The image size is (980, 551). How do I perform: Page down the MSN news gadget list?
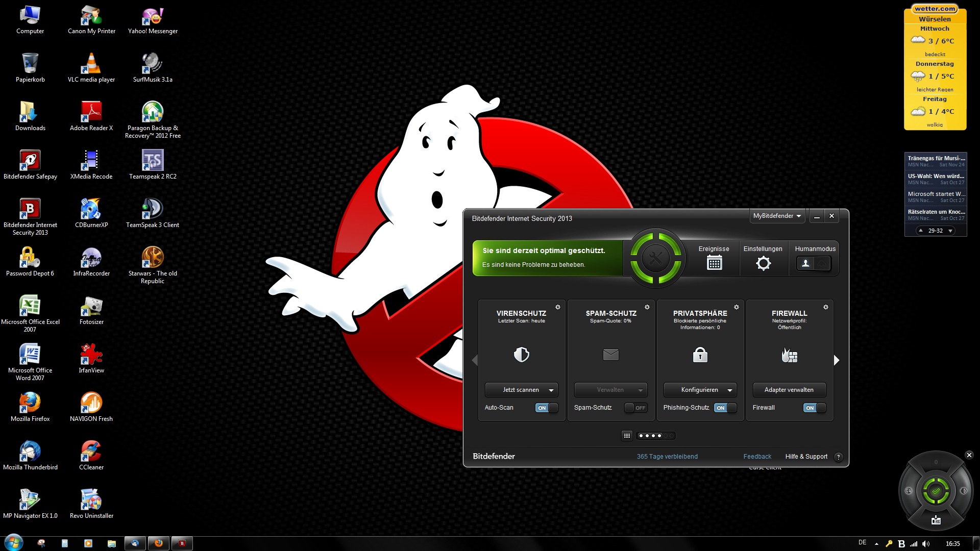coord(950,231)
